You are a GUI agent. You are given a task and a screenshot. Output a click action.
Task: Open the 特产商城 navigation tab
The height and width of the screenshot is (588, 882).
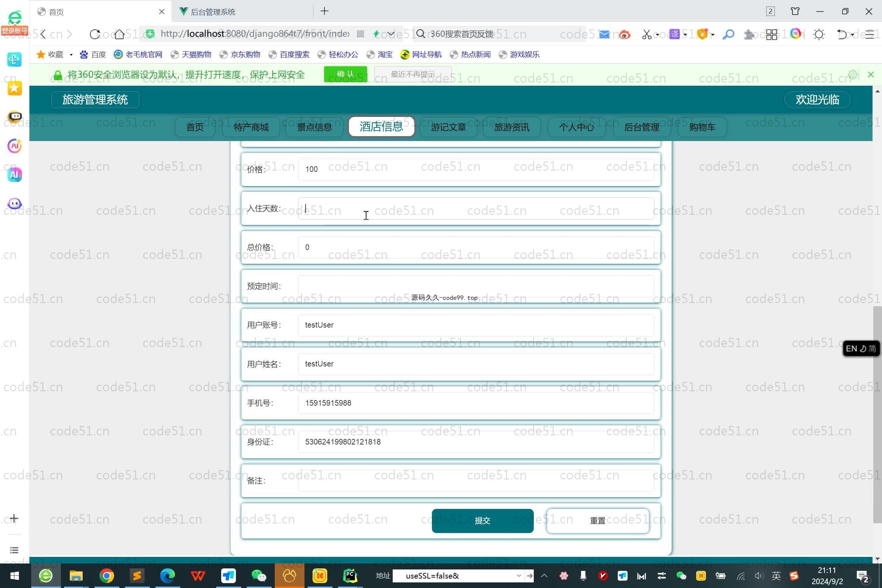pyautogui.click(x=251, y=127)
